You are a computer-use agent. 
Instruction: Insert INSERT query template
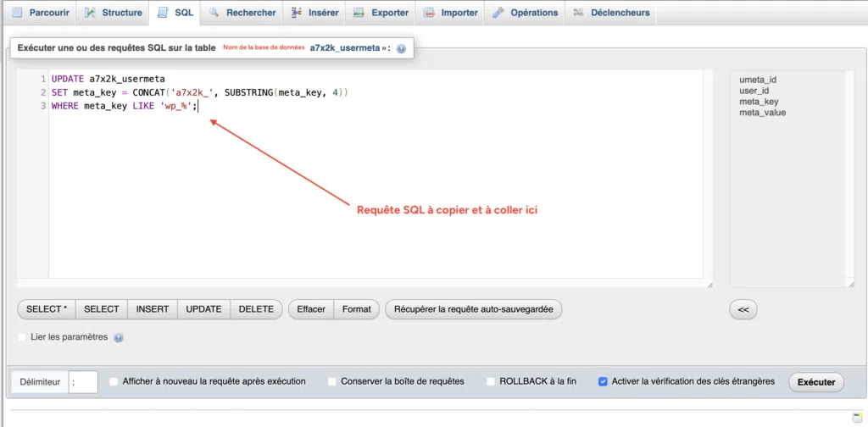(x=153, y=309)
